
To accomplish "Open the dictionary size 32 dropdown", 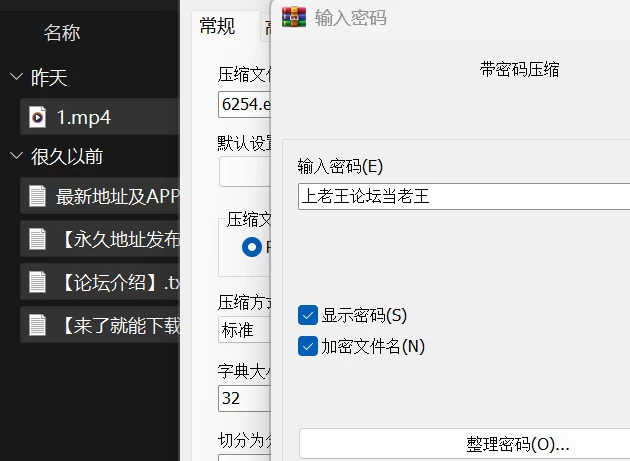I will (x=245, y=398).
